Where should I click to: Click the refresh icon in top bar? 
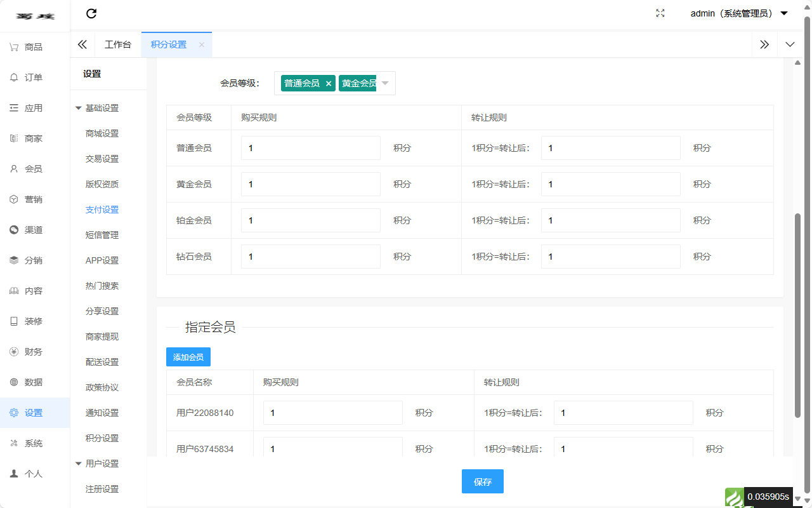point(91,13)
